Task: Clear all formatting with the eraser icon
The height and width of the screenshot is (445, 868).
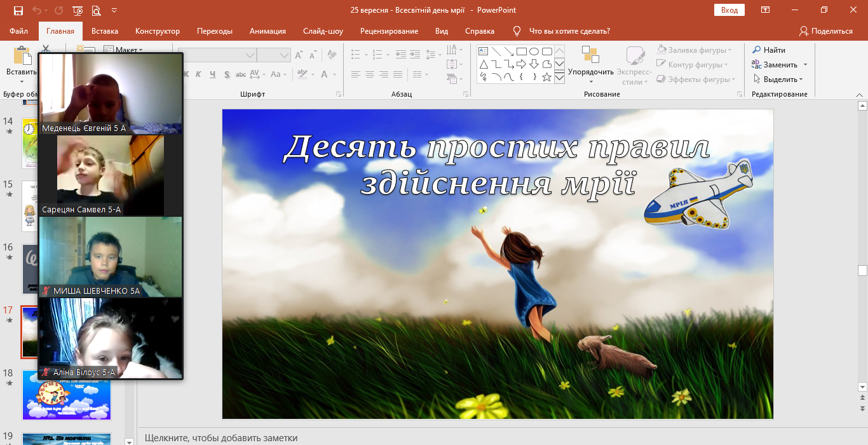Action: pyautogui.click(x=332, y=55)
